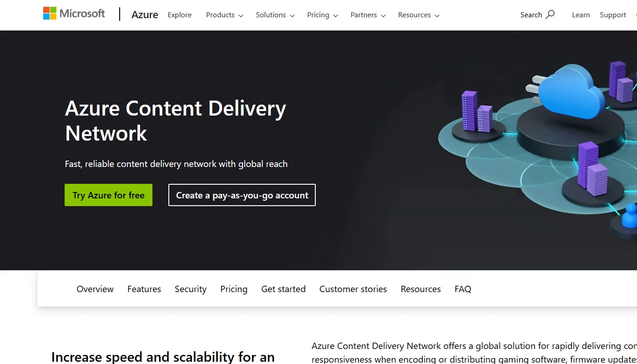Viewport: 637px width, 364px height.
Task: Click the 'Increase speed and scalability' heading
Action: coord(163,357)
